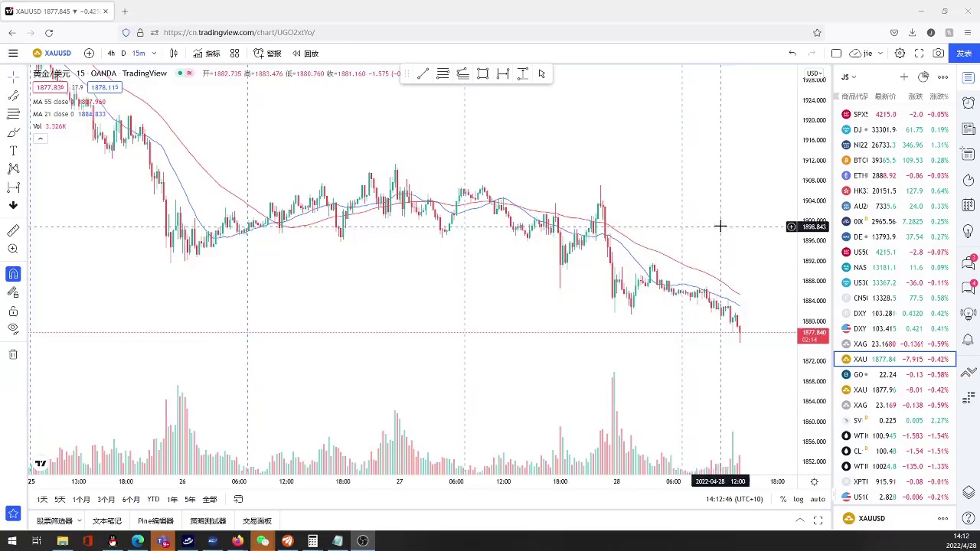Set the chart range to 3个月
This screenshot has width=980, height=551.
click(x=106, y=500)
